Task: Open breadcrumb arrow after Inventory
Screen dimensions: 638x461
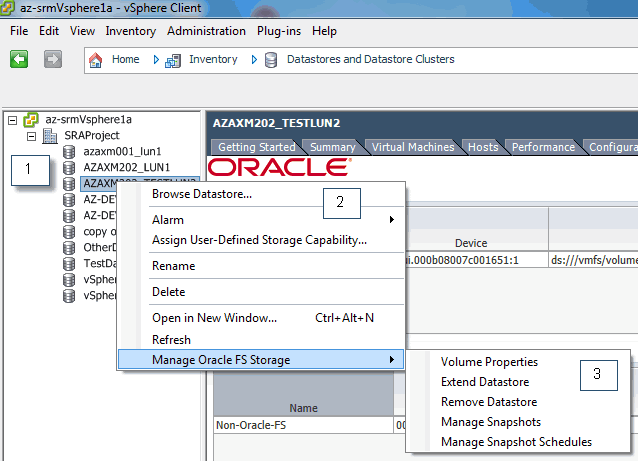Action: [x=254, y=60]
